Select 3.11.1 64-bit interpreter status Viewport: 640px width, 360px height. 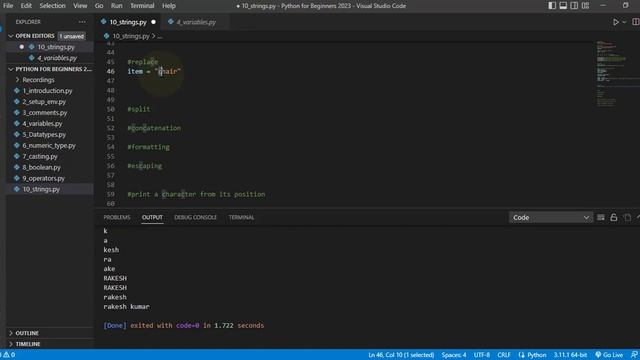[570, 355]
